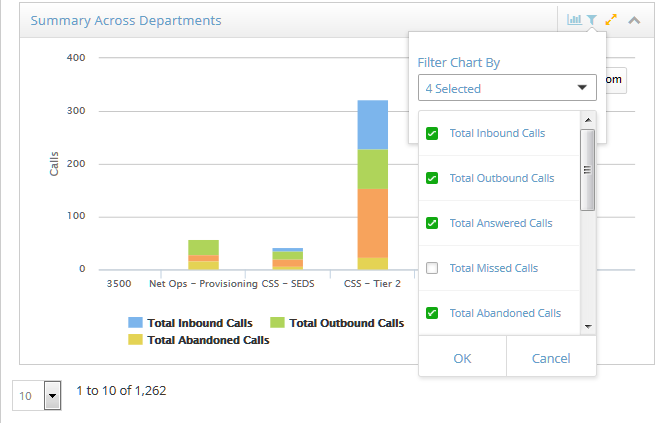Uncheck Total Inbound Calls checkbox
The height and width of the screenshot is (423, 664).
point(432,133)
